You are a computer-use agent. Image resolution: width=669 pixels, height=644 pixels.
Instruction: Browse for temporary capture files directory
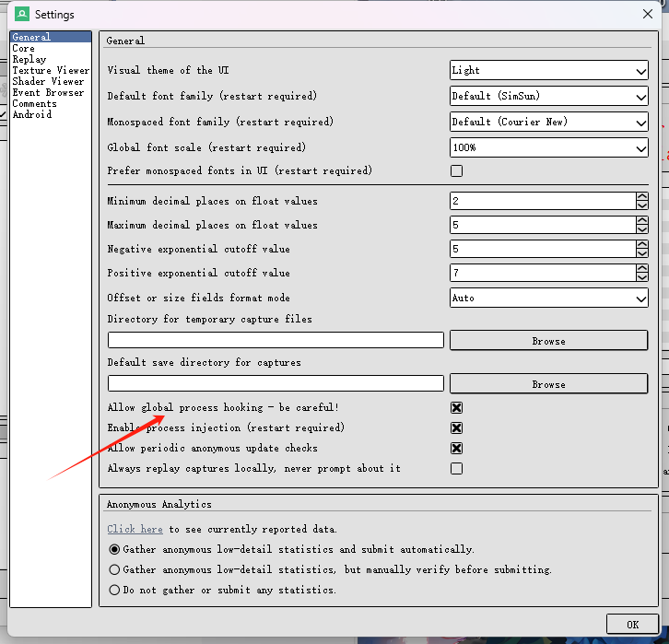coord(549,340)
